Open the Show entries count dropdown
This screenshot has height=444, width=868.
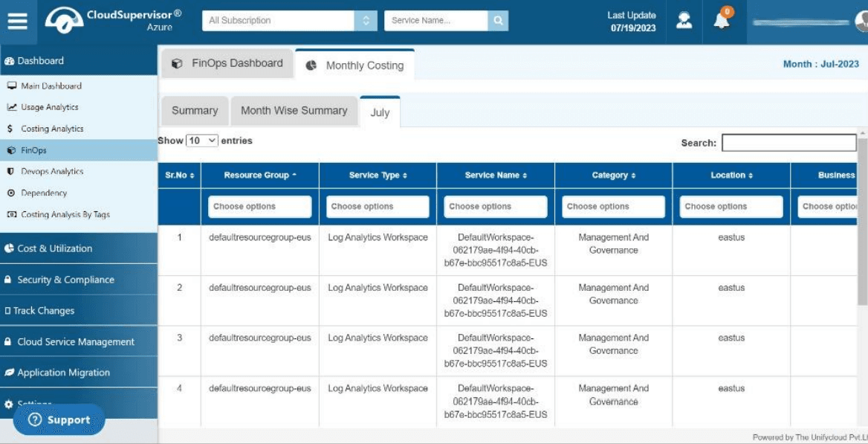tap(202, 141)
